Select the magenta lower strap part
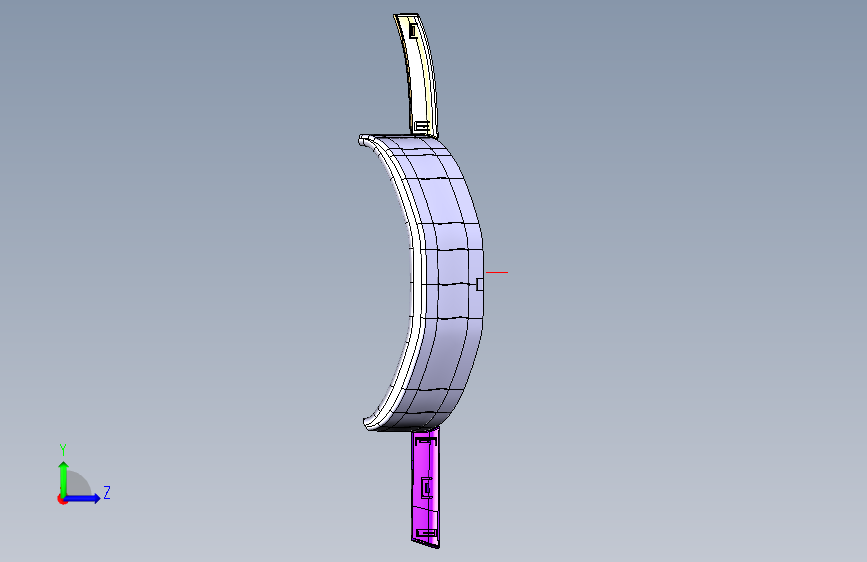The image size is (867, 562). [x=426, y=487]
